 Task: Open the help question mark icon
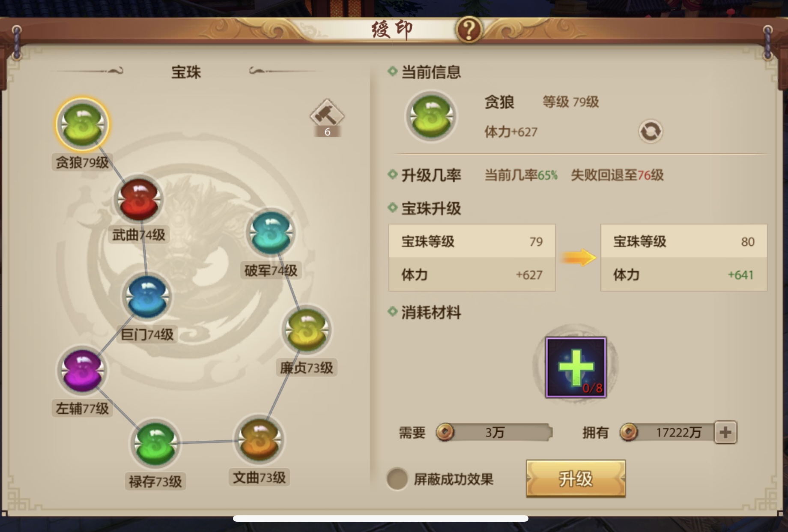[469, 30]
